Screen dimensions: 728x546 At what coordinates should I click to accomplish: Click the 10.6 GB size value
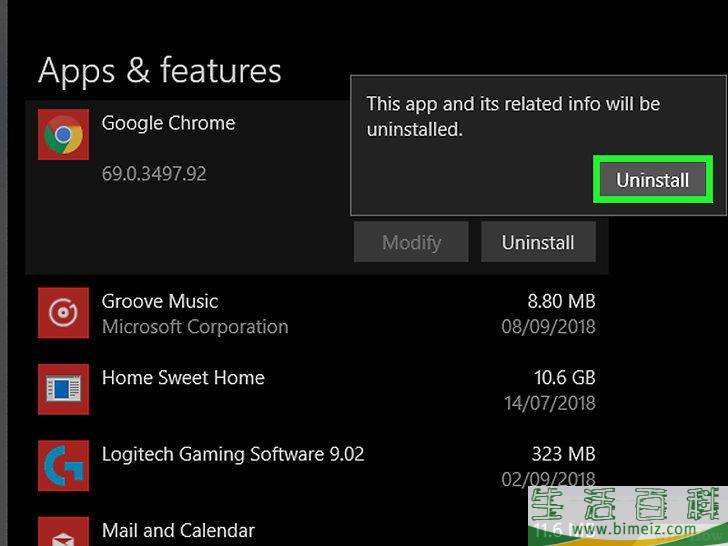(x=565, y=377)
